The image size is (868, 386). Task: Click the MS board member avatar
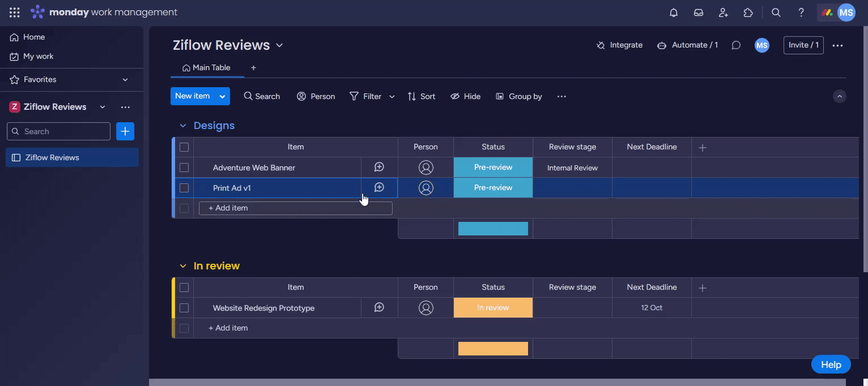coord(762,45)
